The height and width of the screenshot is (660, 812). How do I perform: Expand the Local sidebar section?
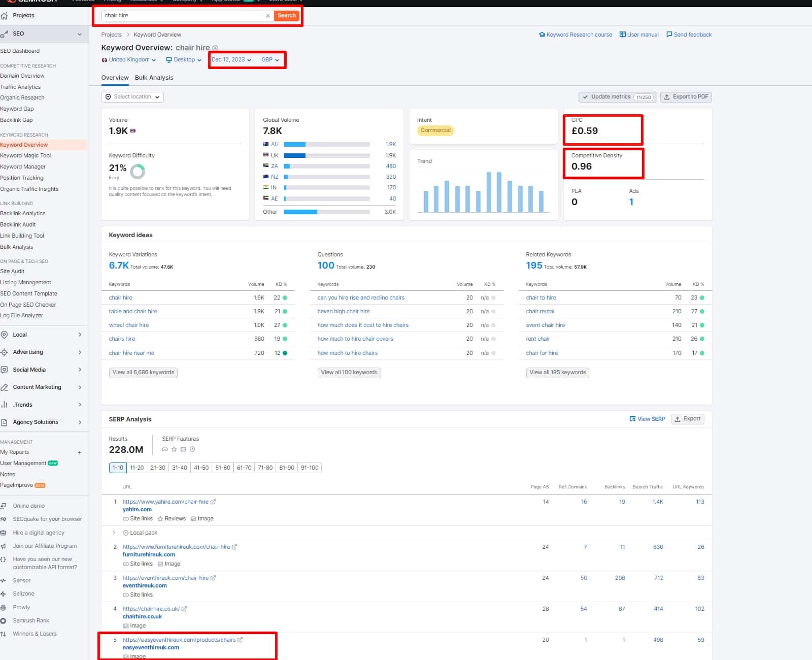(x=80, y=335)
